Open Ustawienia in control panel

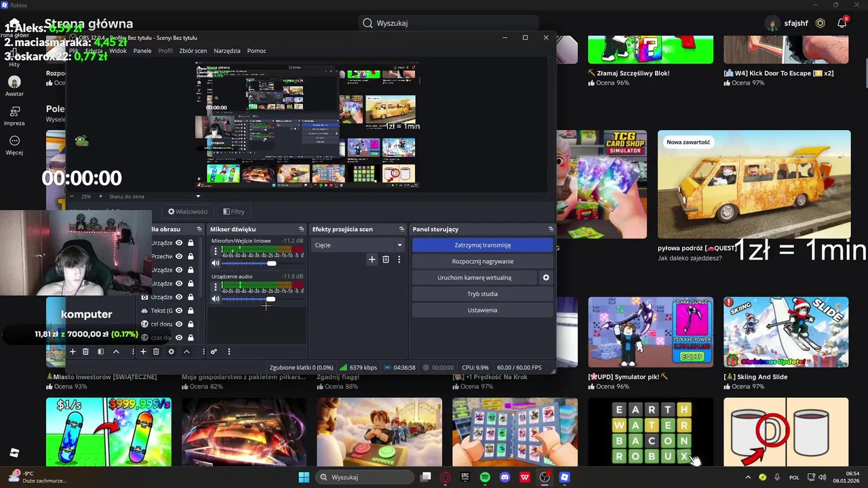coord(483,310)
